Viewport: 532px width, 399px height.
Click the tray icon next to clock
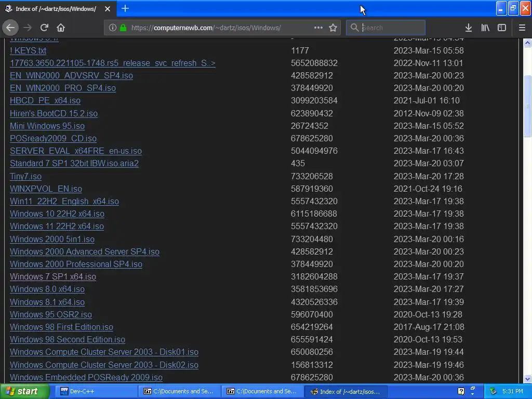pos(493,391)
